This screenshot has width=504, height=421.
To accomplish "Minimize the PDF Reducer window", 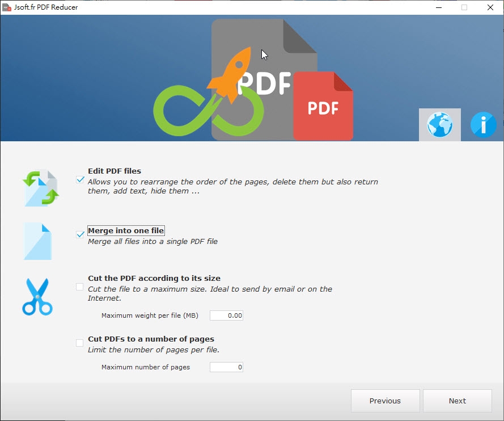I will [439, 7].
